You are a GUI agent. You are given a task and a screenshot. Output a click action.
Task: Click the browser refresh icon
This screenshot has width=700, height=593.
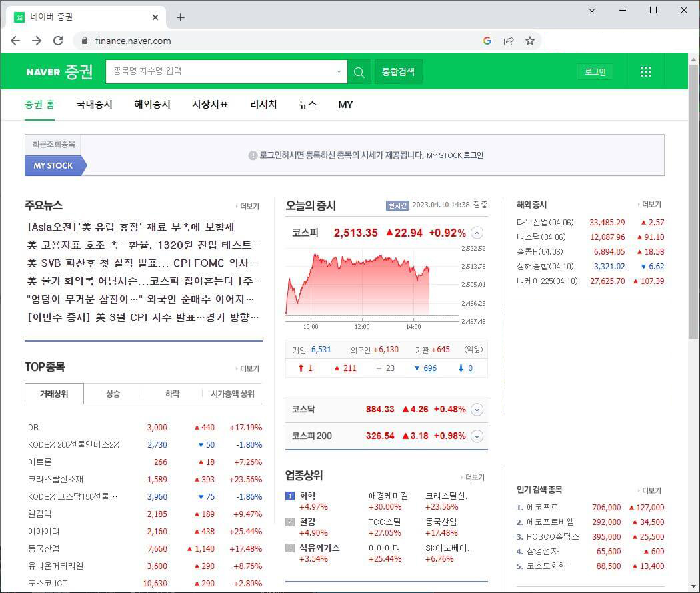tap(59, 40)
